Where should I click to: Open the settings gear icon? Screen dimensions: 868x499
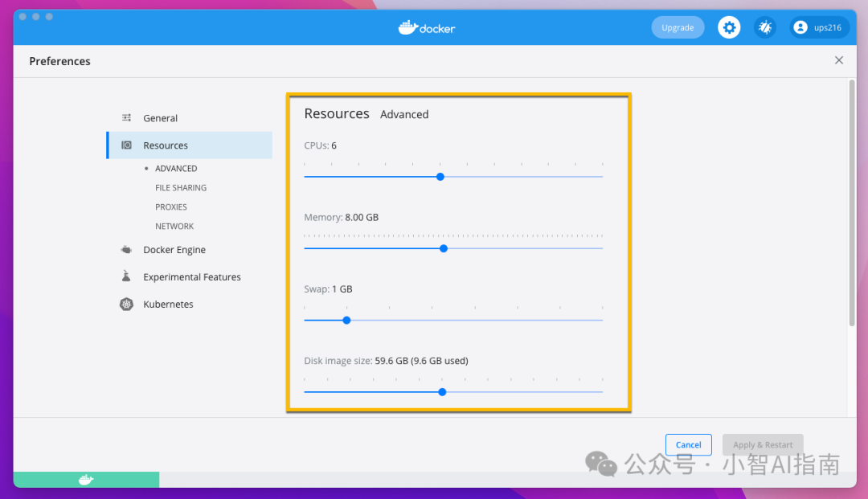click(x=729, y=27)
